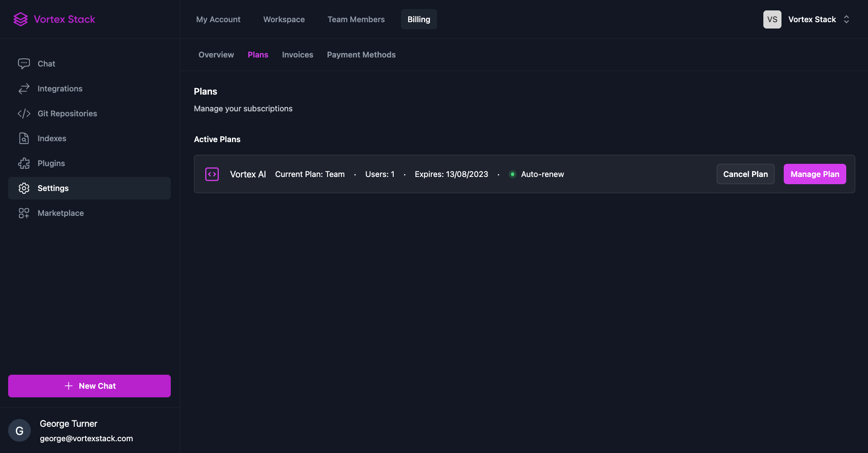Click the Cancel Plan button
This screenshot has height=453, width=868.
[x=746, y=174]
